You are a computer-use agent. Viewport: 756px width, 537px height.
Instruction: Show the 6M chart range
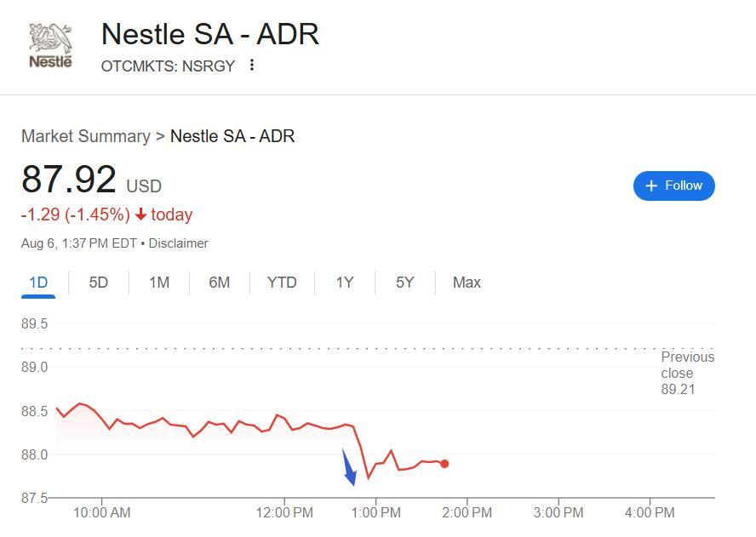point(220,283)
